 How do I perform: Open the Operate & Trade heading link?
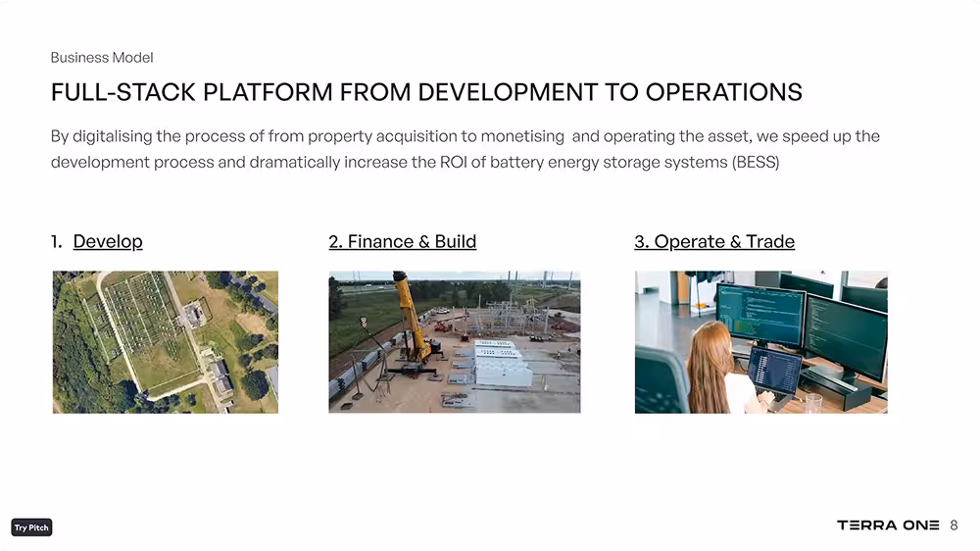(714, 241)
